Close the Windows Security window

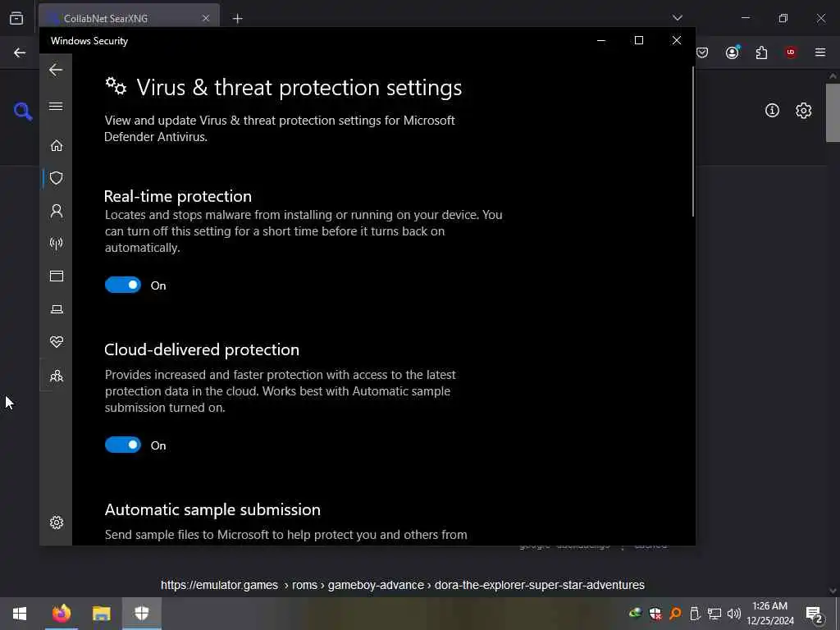[x=677, y=41]
